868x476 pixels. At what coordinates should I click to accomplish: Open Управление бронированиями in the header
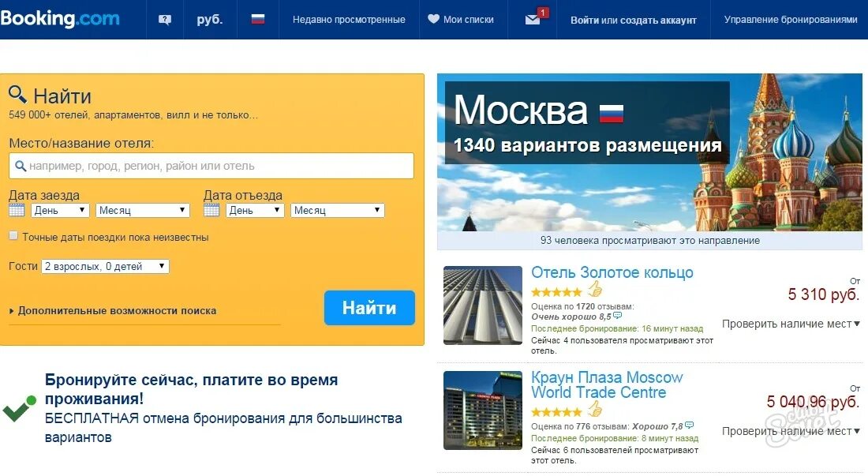[x=791, y=20]
